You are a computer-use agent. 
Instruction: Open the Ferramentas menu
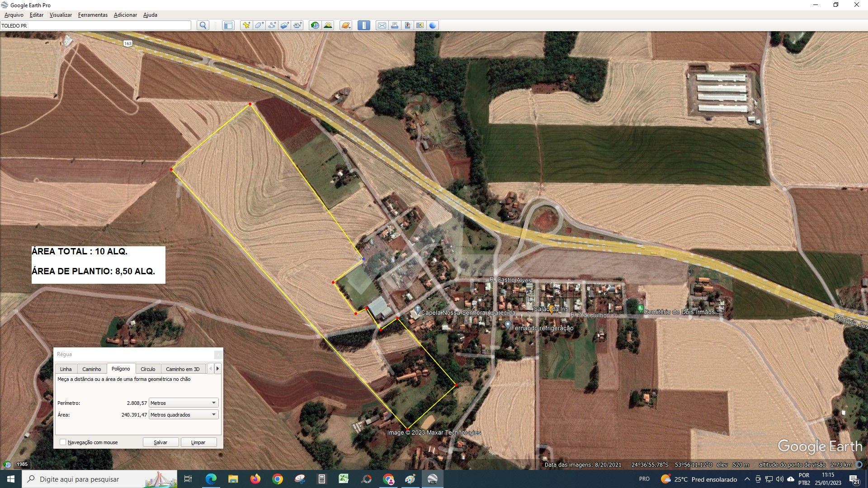[x=93, y=15]
